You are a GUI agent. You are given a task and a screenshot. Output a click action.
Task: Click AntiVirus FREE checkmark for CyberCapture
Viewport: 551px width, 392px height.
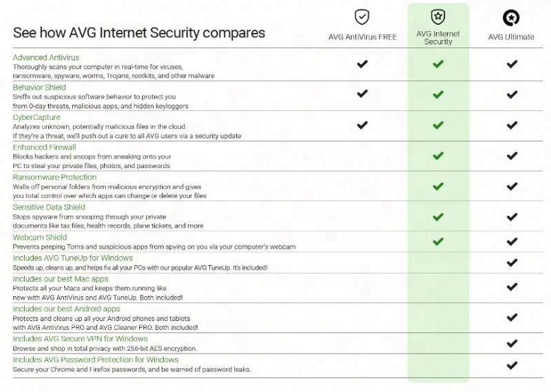[x=362, y=125]
